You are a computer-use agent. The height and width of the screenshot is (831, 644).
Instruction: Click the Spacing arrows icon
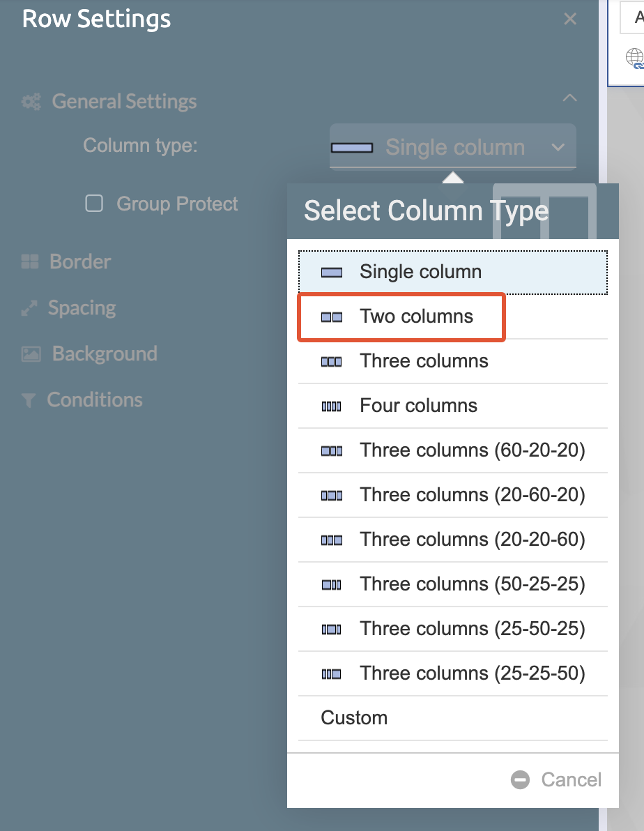click(x=29, y=309)
